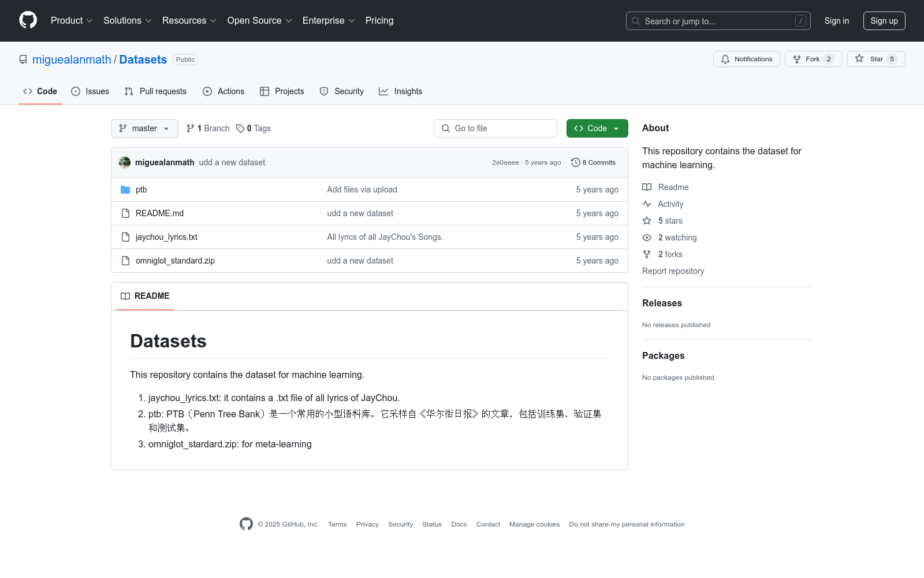This screenshot has height=578, width=924.
Task: Click the GitHub logo in header
Action: coord(28,20)
